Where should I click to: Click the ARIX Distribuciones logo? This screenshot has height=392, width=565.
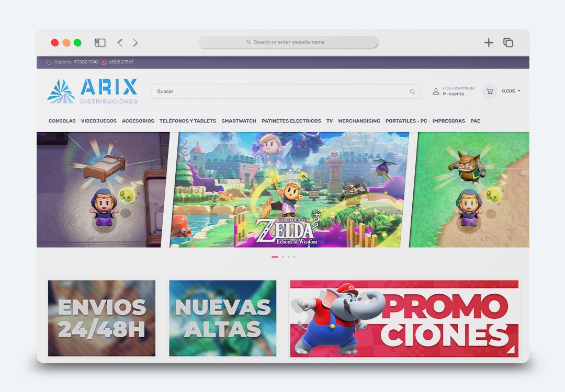(93, 91)
